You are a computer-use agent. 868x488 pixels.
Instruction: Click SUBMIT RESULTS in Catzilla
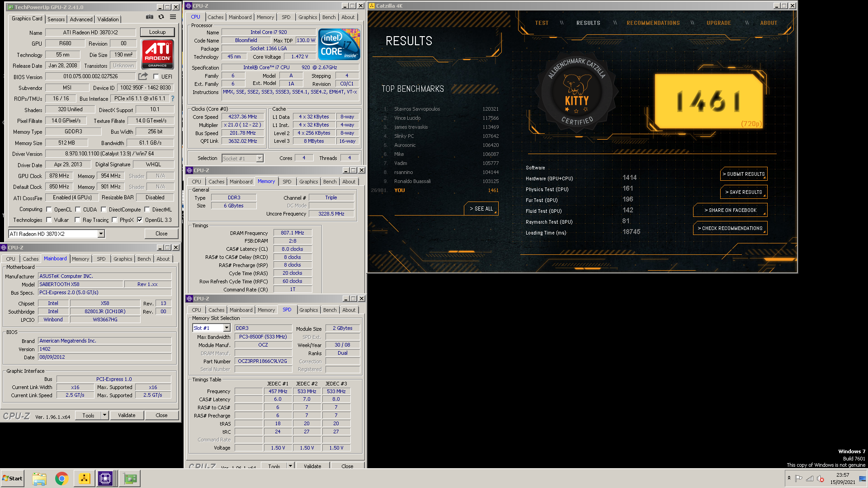tap(744, 174)
